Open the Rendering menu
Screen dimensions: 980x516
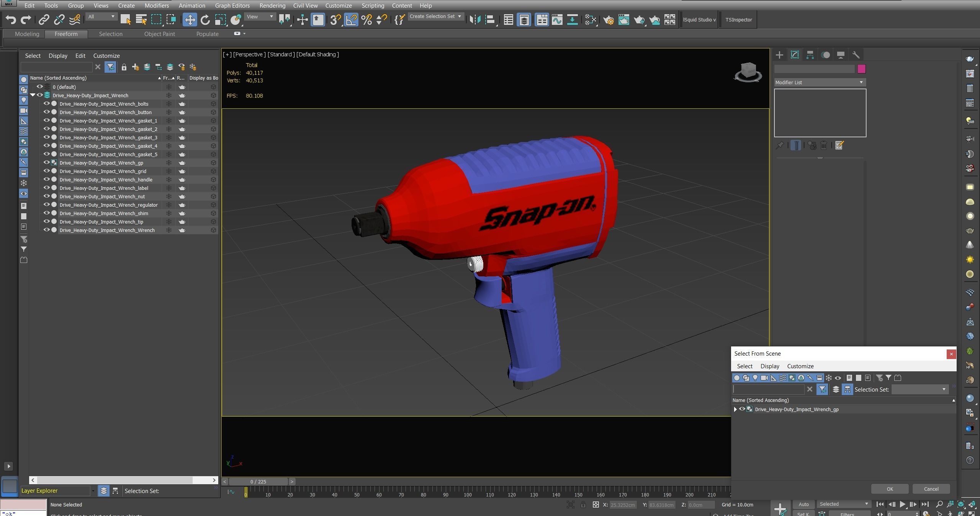coord(272,5)
